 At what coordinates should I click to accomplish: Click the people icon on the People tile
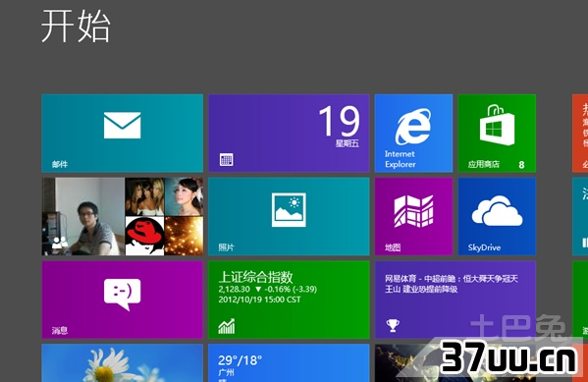coord(60,243)
